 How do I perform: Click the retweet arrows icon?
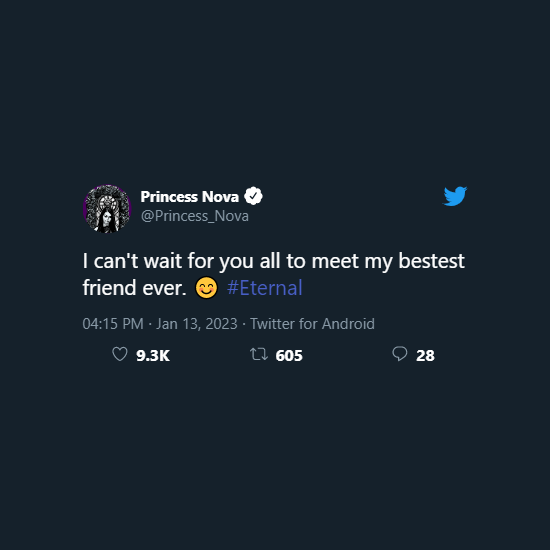pos(259,354)
